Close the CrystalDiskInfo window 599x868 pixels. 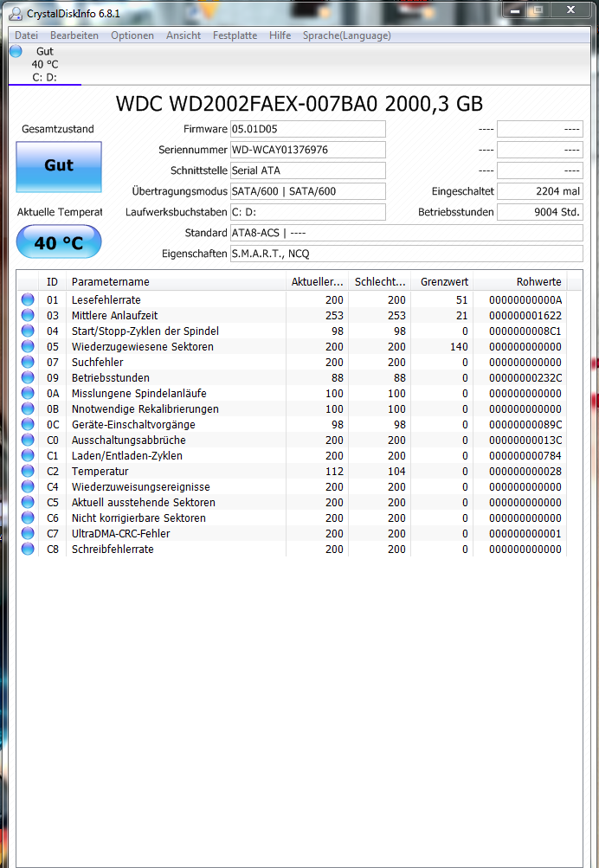tap(571, 10)
